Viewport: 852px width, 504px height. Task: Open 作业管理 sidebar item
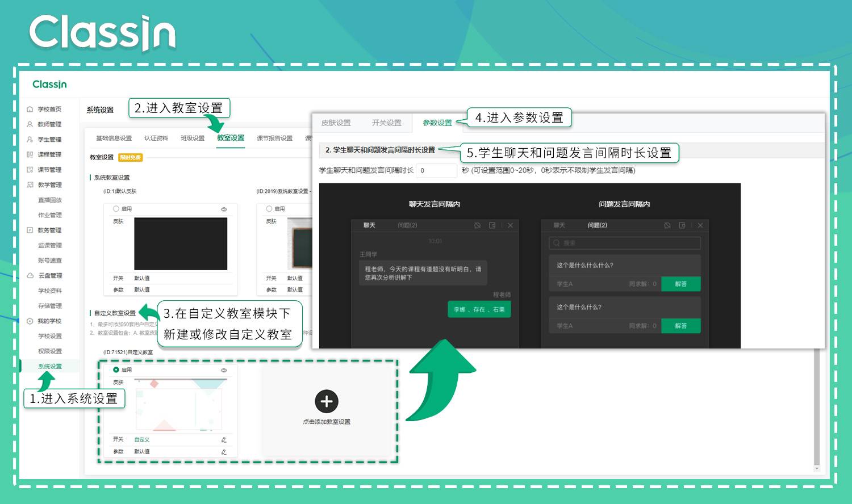point(49,215)
